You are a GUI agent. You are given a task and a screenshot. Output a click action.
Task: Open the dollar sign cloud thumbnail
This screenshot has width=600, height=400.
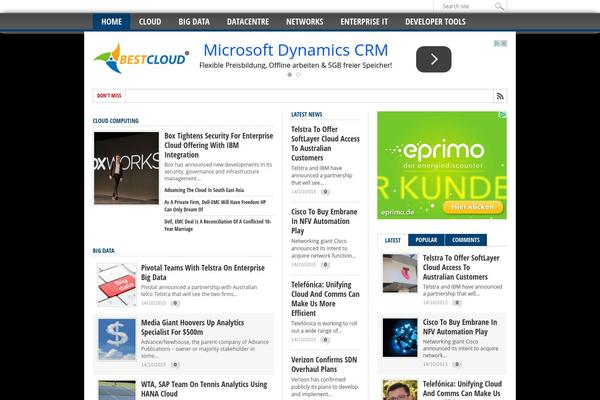pos(117,339)
